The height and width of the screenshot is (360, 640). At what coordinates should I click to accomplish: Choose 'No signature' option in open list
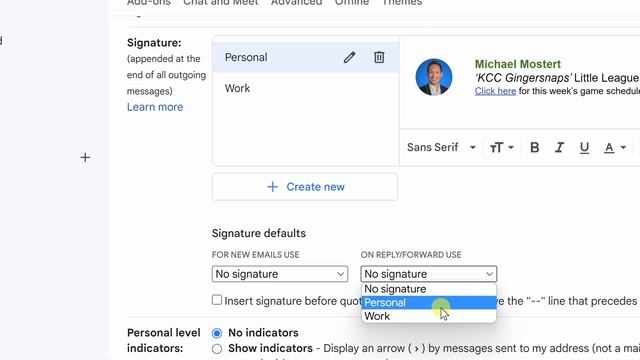pyautogui.click(x=429, y=289)
